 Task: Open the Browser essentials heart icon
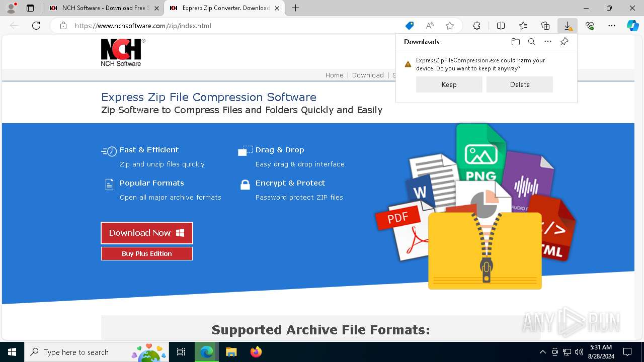590,26
